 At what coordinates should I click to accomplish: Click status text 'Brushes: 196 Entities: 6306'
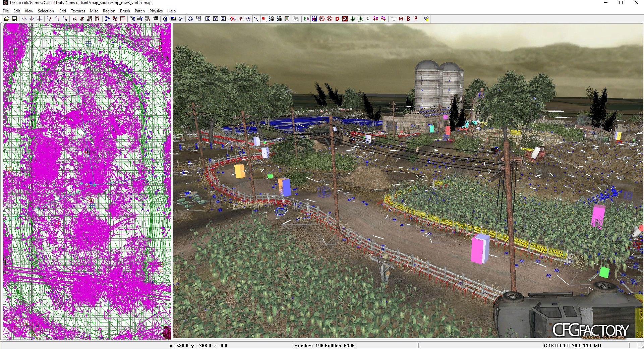pyautogui.click(x=324, y=346)
